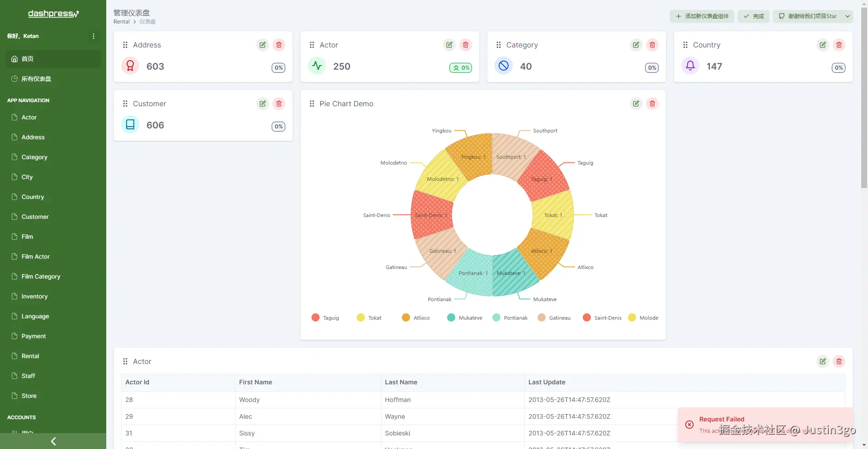Click the add new dashboard widget button
Image resolution: width=868 pixels, height=449 pixels.
pyautogui.click(x=702, y=16)
